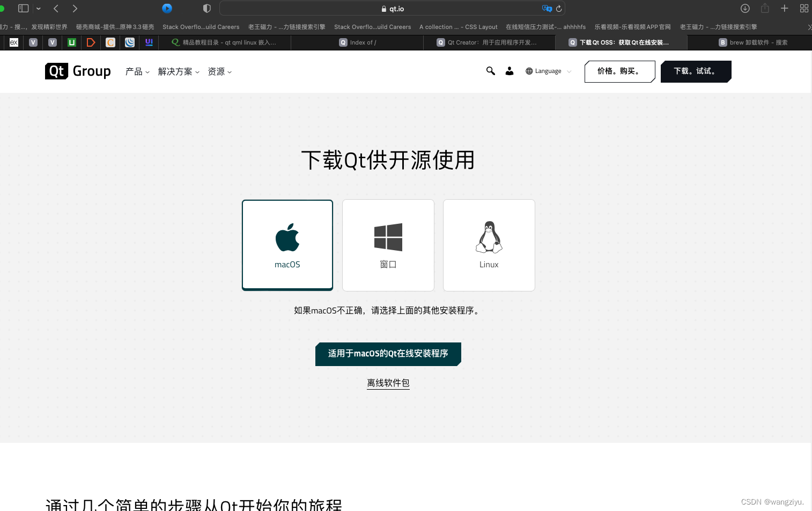Select the Windows (窗口) installer card
Image resolution: width=812 pixels, height=511 pixels.
coord(388,245)
